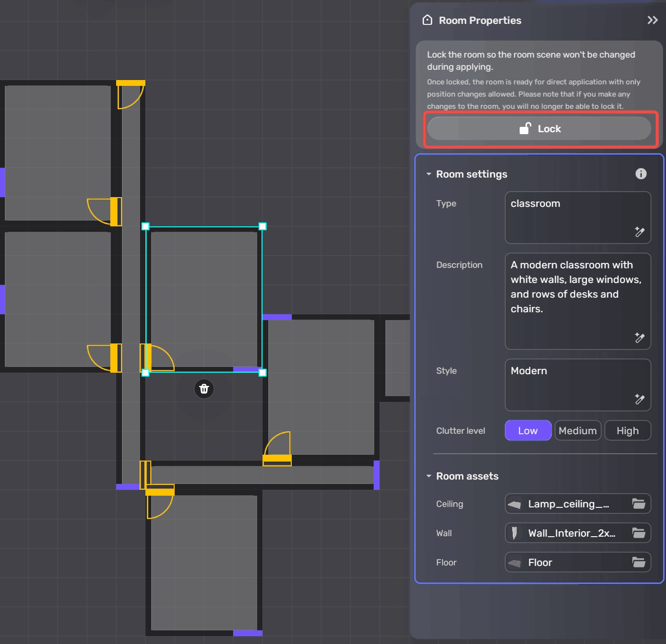Open the folder icon for Ceiling asset
666x644 pixels.
pos(639,504)
